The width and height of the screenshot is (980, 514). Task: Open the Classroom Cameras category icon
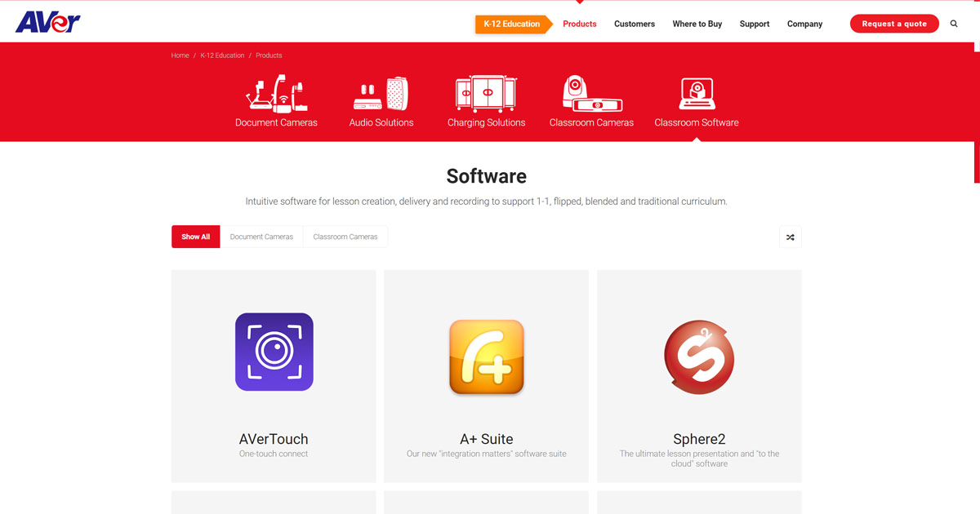591,94
